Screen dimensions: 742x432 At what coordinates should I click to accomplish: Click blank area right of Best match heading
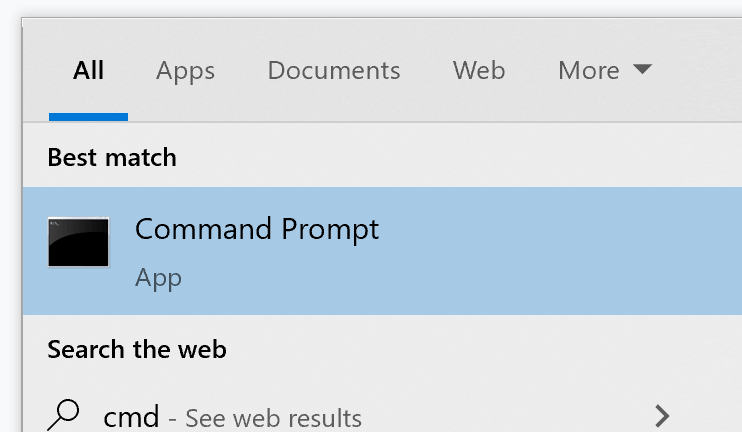point(450,158)
